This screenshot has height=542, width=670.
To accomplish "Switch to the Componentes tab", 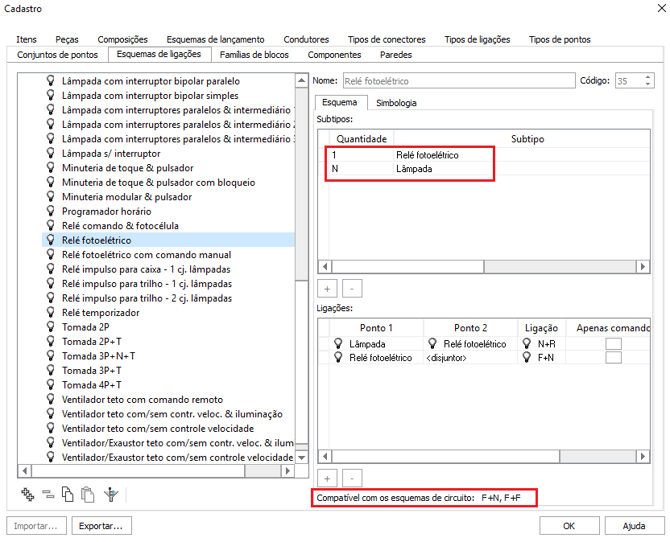I will pyautogui.click(x=334, y=55).
